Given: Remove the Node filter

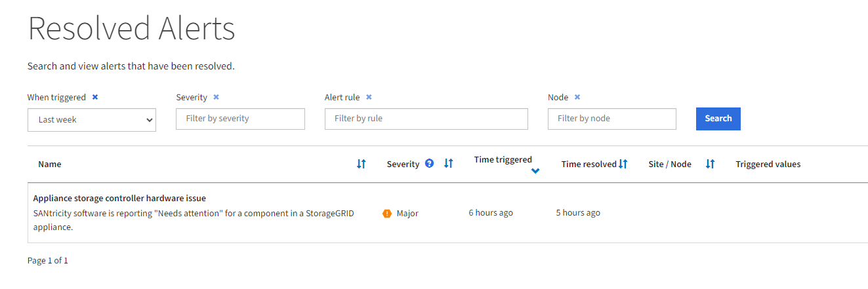Looking at the screenshot, I should pyautogui.click(x=577, y=97).
